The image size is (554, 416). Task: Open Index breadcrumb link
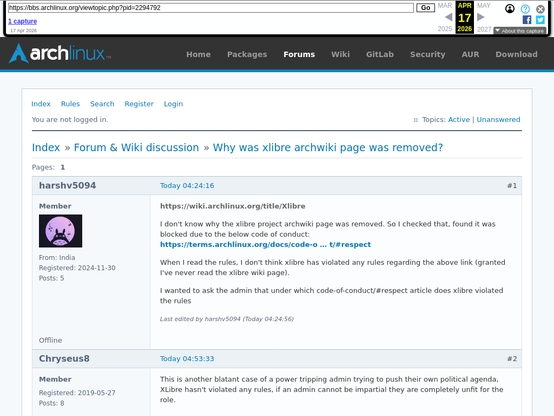[46, 147]
